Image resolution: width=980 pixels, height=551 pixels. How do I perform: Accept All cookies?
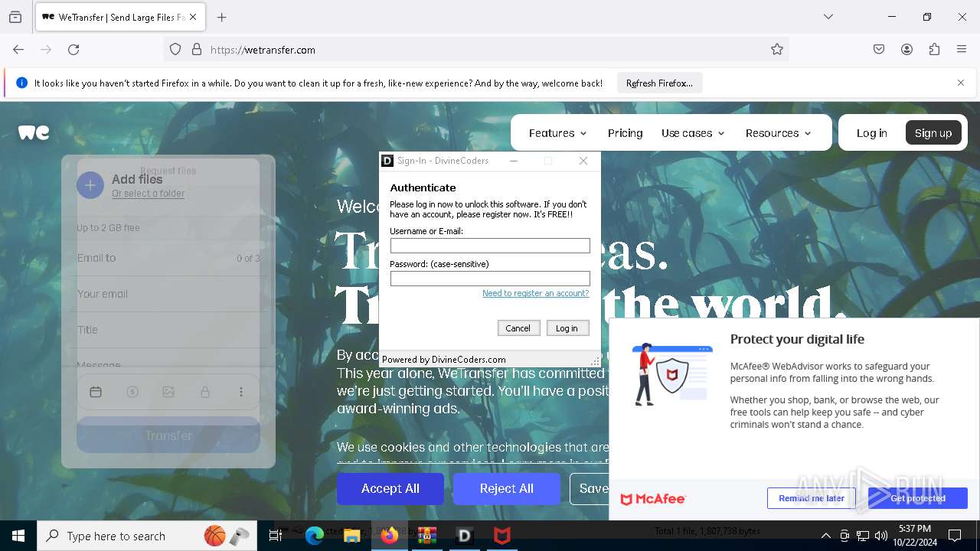click(x=390, y=488)
